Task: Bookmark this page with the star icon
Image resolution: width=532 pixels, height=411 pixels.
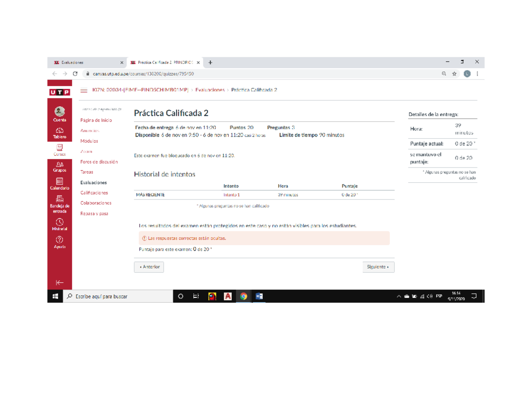Action: coord(454,74)
